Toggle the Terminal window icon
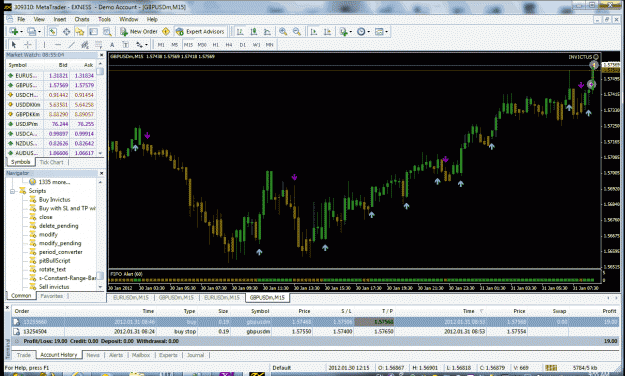The image size is (625, 376). [93, 31]
